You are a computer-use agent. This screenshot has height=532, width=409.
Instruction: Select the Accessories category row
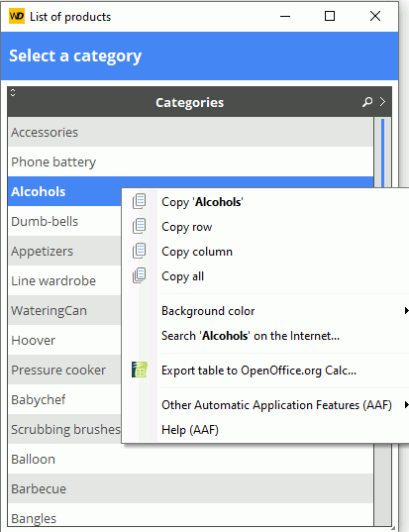click(190, 132)
